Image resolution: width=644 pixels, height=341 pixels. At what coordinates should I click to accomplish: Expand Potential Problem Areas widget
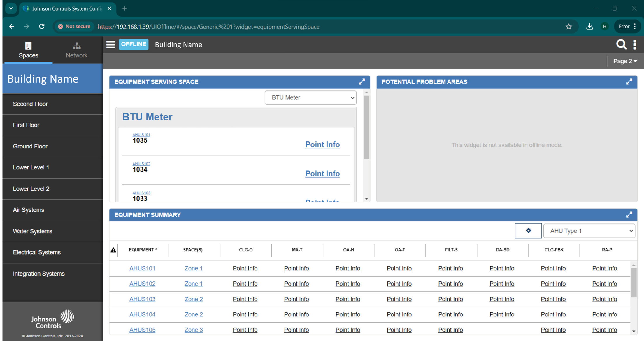pos(629,82)
